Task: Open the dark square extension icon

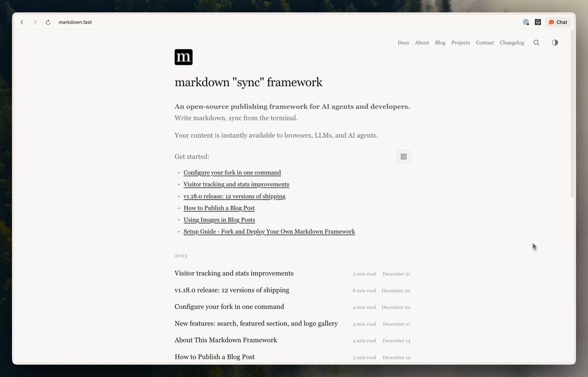Action: tap(538, 22)
